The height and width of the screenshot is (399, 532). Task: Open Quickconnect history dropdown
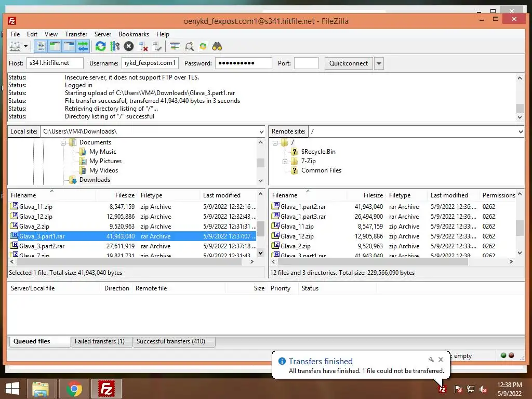[x=379, y=63]
